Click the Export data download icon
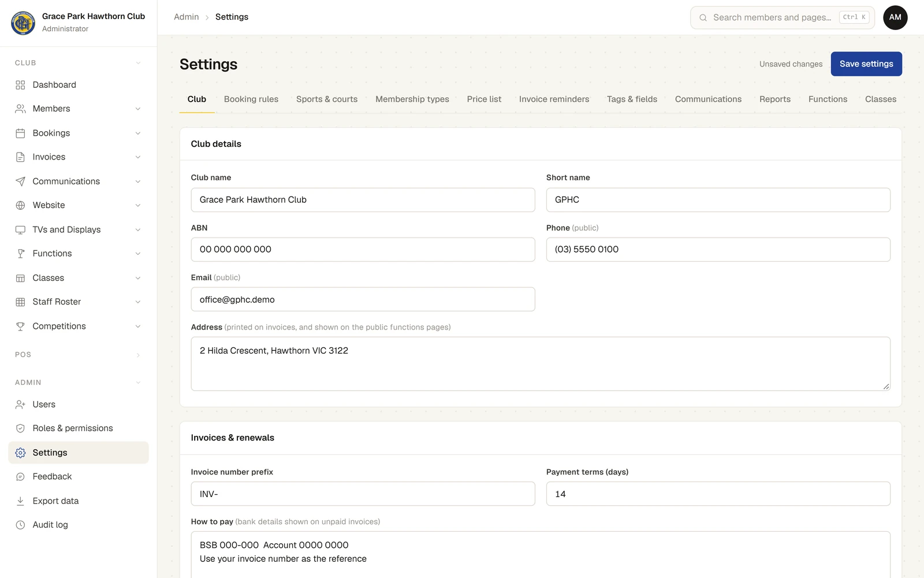 tap(20, 501)
